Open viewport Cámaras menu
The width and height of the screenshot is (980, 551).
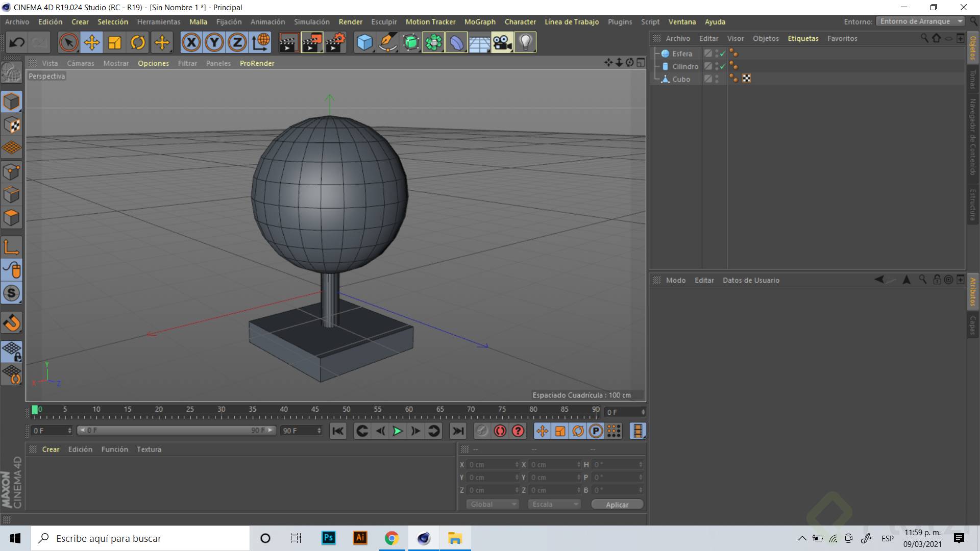tap(81, 63)
